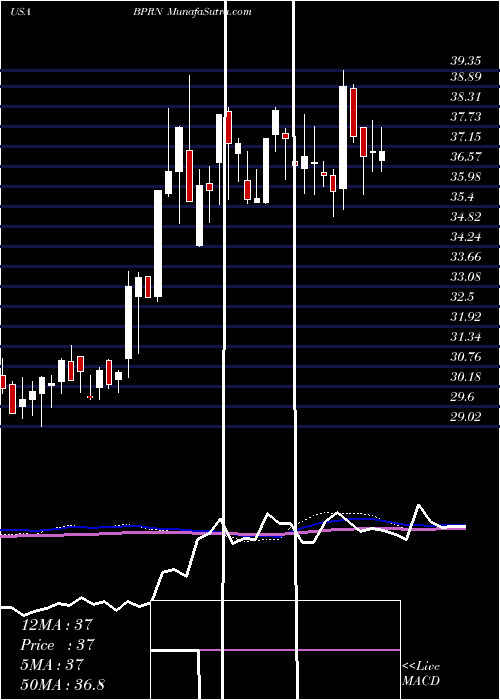This screenshot has height=700, width=500.
Task: Select the 33.66 axis value
Action: coord(465,257)
